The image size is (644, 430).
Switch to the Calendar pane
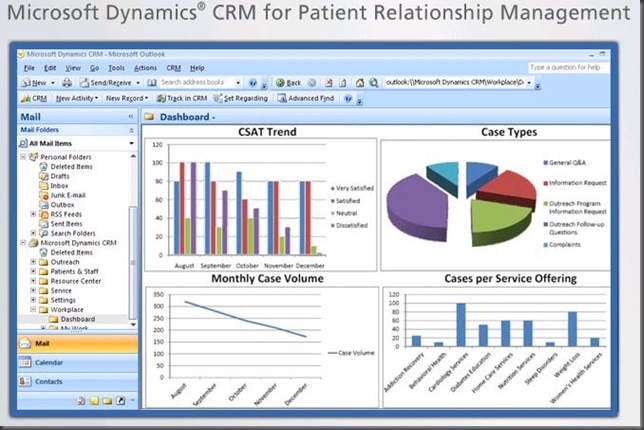point(49,362)
